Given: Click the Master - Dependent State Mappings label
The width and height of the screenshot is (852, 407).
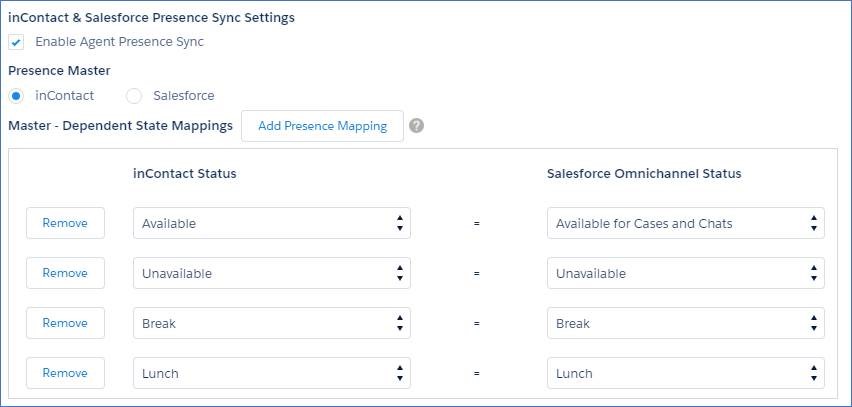Looking at the screenshot, I should 121,126.
